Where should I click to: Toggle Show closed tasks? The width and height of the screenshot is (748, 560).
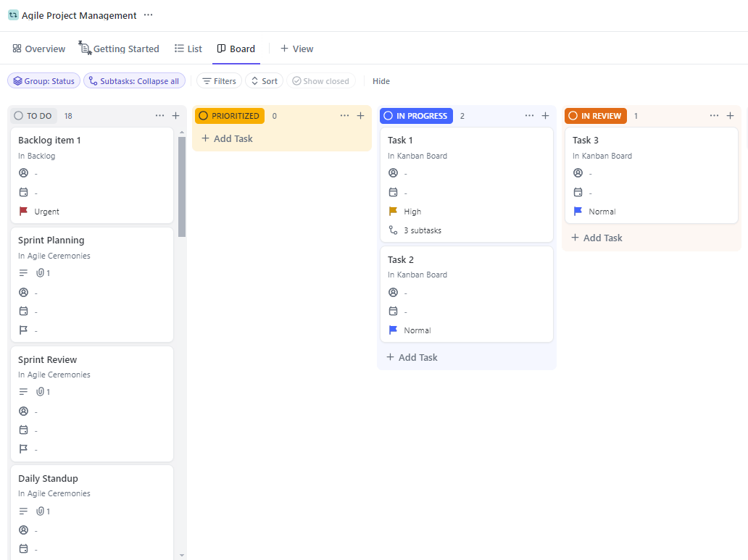pyautogui.click(x=320, y=81)
